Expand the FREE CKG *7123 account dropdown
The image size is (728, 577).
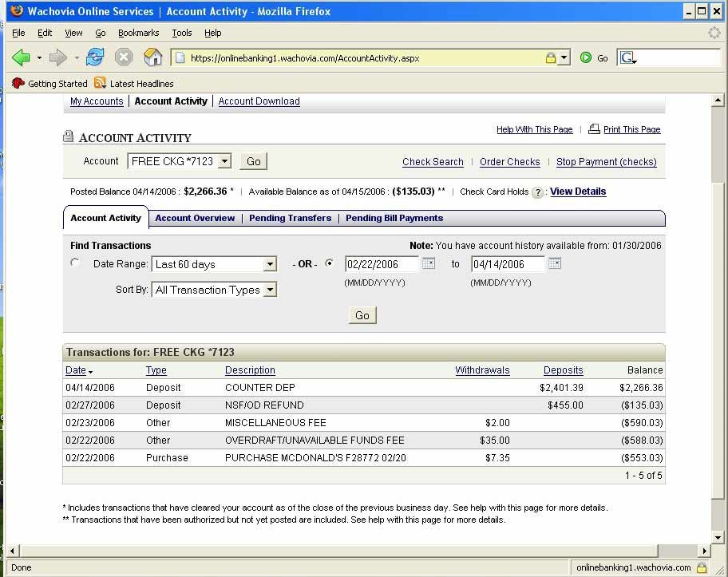click(224, 161)
